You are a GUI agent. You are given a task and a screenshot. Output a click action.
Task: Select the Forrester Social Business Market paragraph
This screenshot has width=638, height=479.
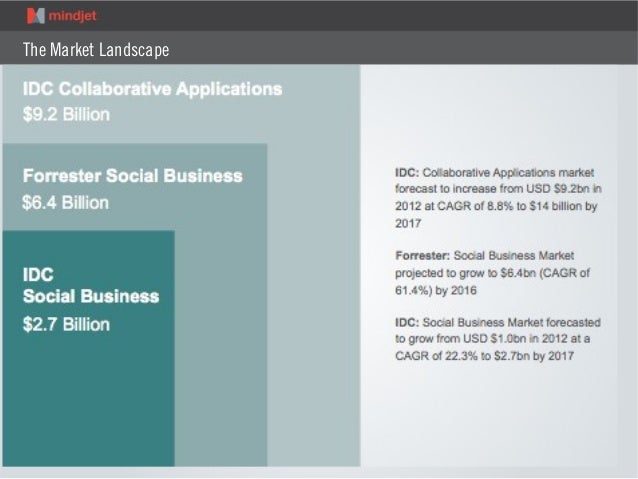[492, 273]
